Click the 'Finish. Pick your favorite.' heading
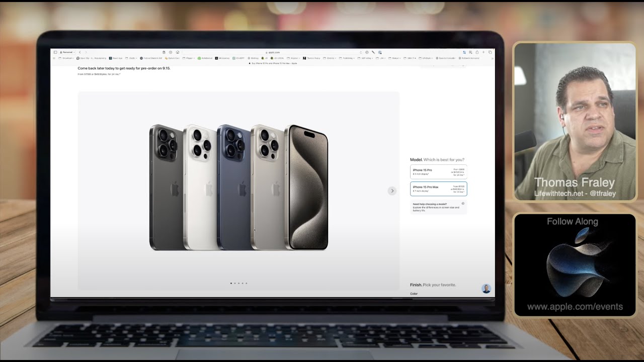644x362 pixels. (433, 285)
